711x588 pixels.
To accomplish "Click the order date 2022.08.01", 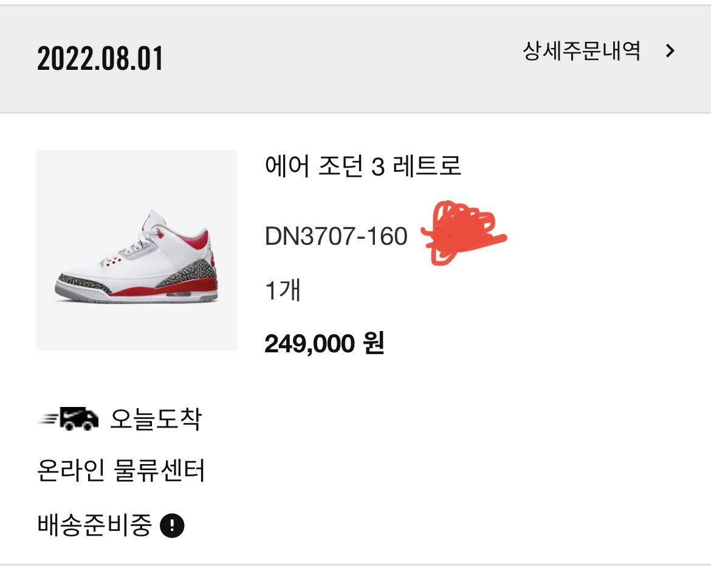I will (100, 58).
